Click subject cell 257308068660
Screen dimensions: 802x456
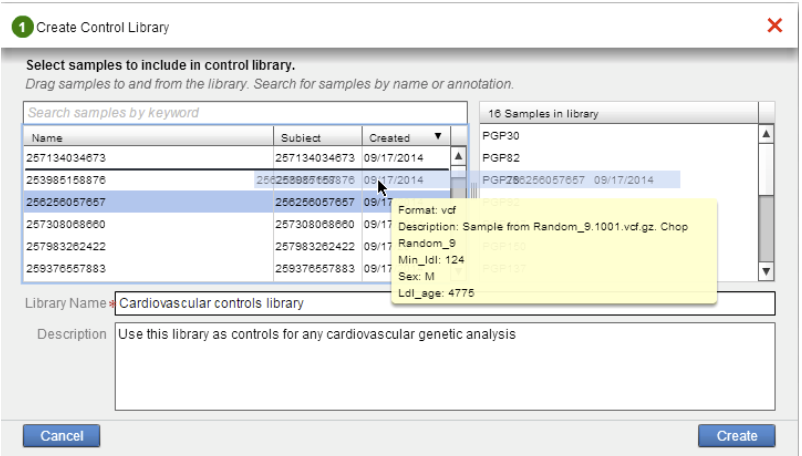[x=315, y=224]
